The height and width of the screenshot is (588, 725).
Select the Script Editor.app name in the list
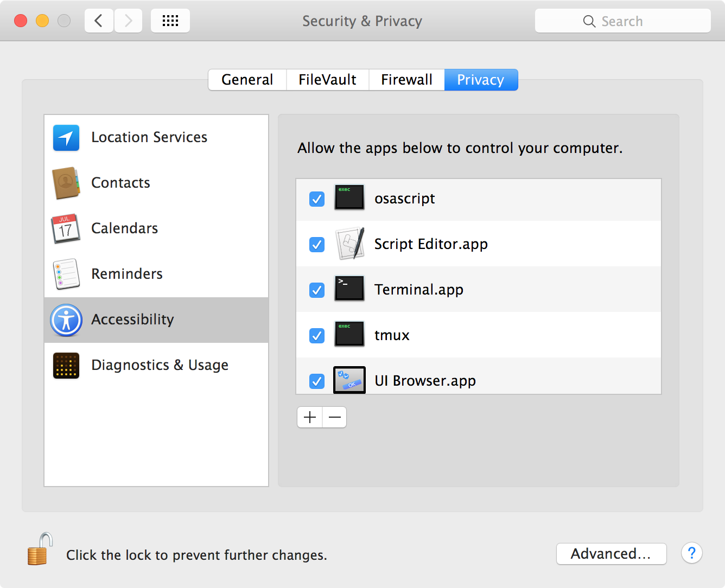[431, 244]
